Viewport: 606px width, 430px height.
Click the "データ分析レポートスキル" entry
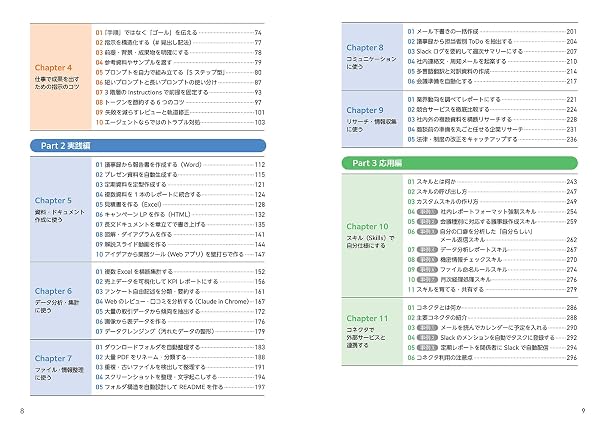tap(492, 250)
